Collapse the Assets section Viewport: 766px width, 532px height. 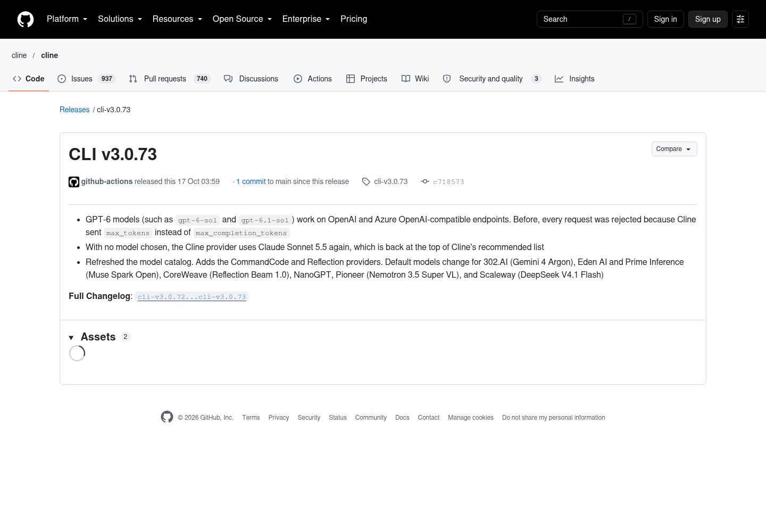pos(99,337)
